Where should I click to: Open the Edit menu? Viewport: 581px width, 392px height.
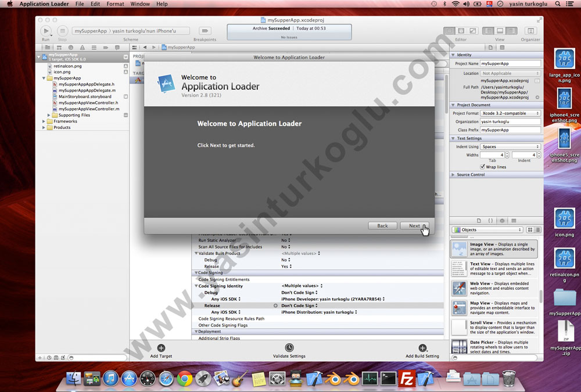pos(95,3)
